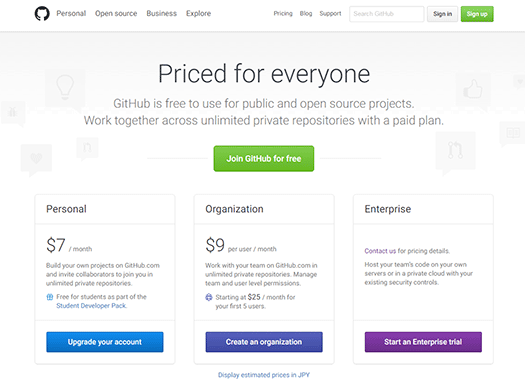Click the large faded pull request icon
525x387 pixels.
click(x=455, y=151)
